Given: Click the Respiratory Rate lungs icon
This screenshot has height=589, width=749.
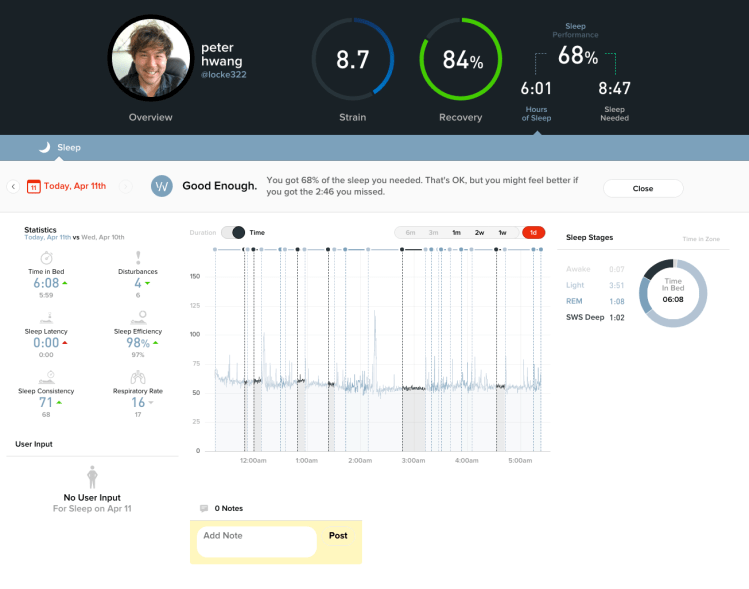Looking at the screenshot, I should tap(138, 377).
